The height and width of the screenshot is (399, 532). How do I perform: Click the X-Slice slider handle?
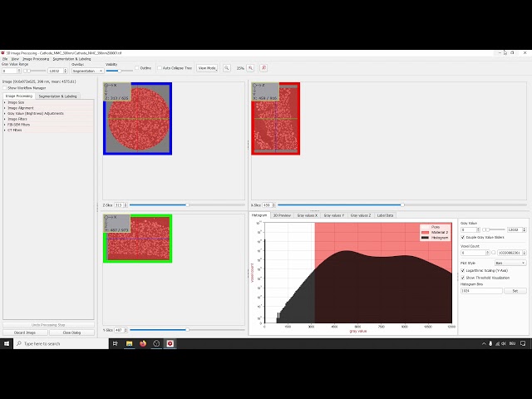pos(402,205)
